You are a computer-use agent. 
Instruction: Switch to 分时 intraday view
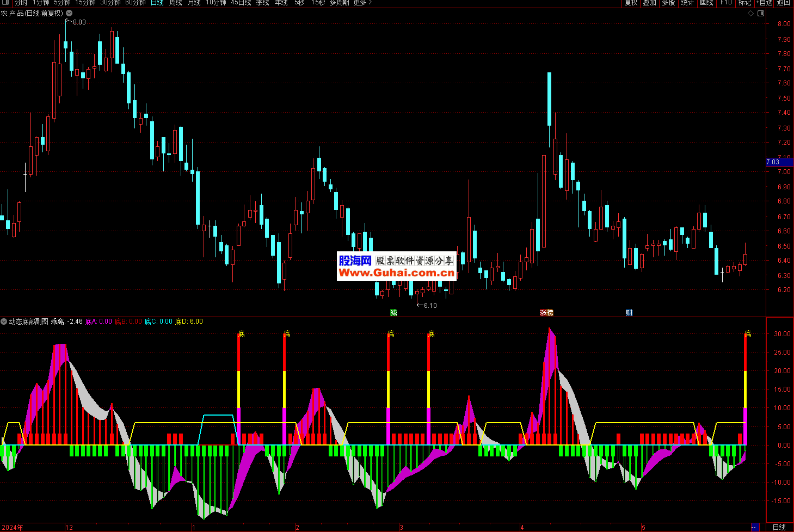(21, 3)
